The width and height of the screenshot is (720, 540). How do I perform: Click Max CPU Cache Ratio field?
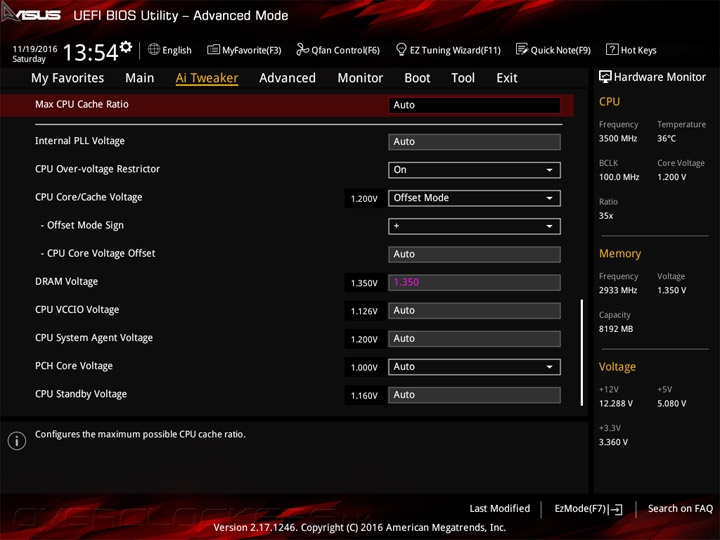click(x=474, y=105)
